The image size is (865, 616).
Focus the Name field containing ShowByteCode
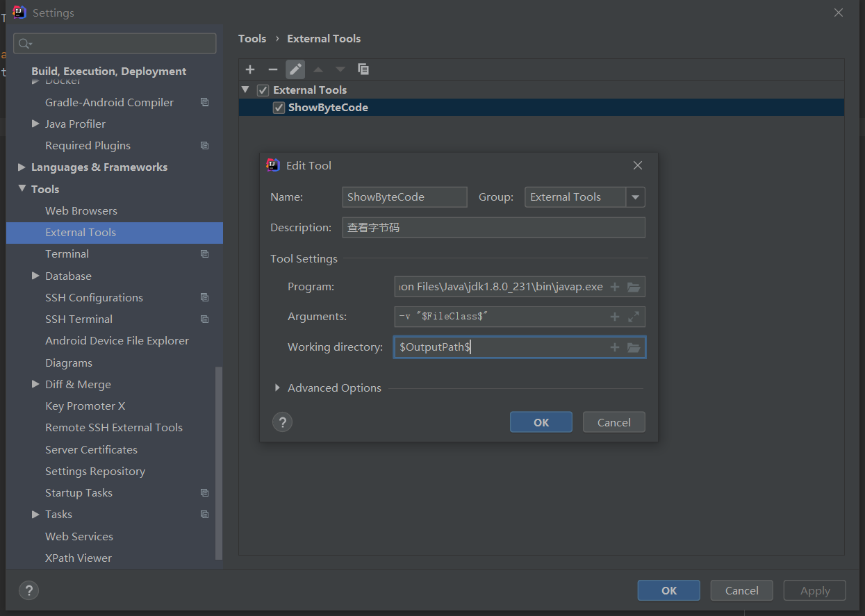click(405, 197)
